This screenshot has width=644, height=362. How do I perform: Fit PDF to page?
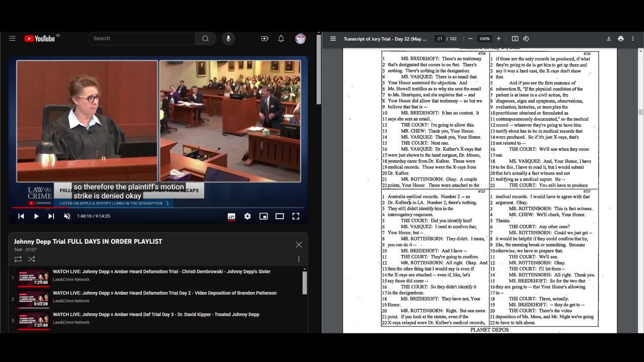click(515, 39)
